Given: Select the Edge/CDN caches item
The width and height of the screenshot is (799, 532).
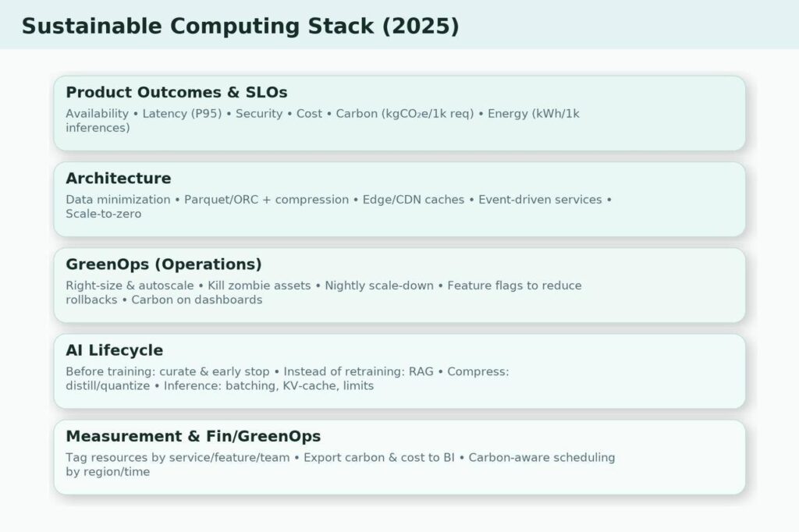Looking at the screenshot, I should point(413,200).
